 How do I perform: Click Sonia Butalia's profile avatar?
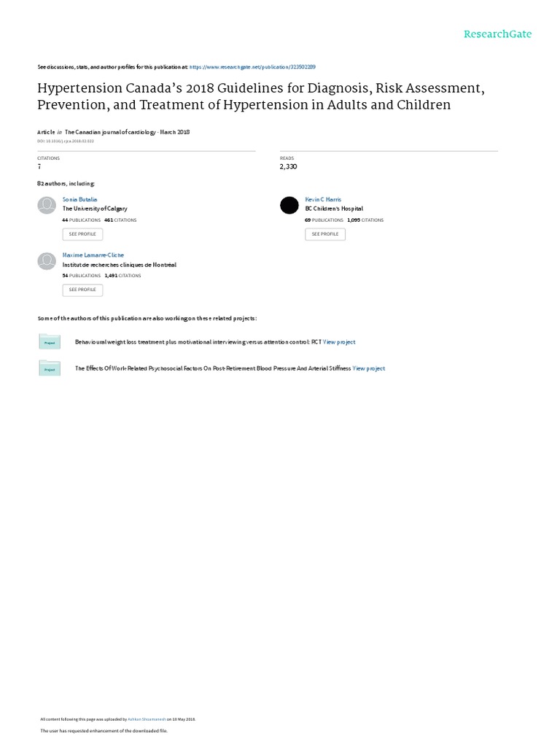click(45, 206)
